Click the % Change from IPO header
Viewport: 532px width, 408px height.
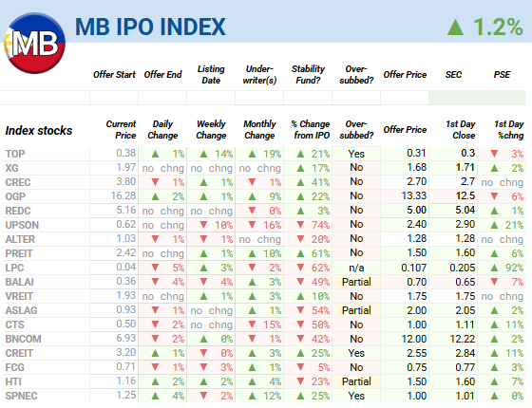tap(311, 129)
